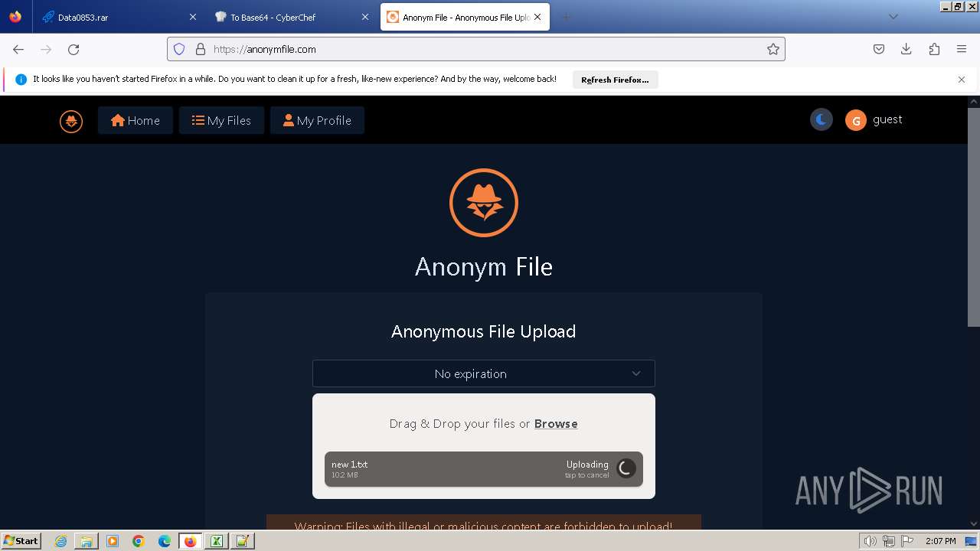
Task: Toggle dark mode with the moon icon
Action: 822,119
